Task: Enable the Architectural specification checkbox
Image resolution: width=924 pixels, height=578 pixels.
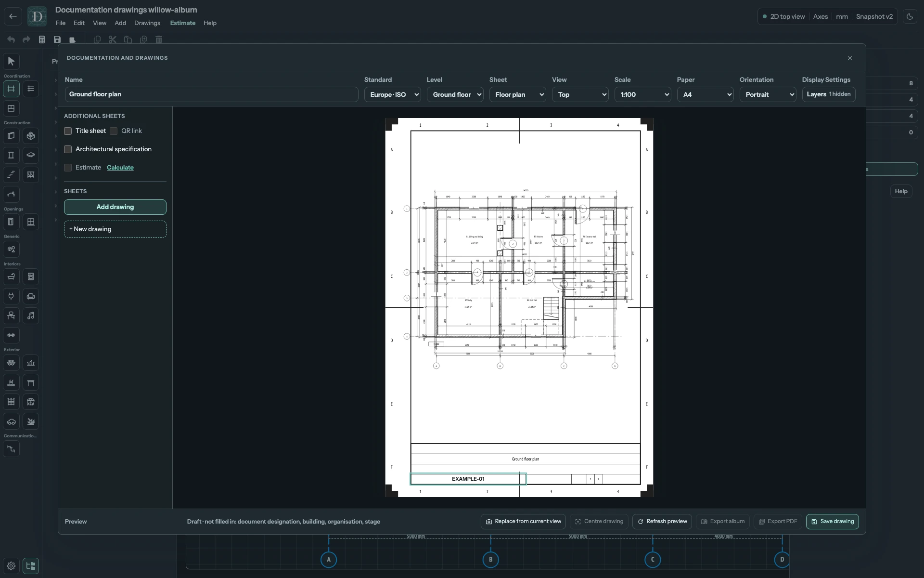Action: coord(68,149)
